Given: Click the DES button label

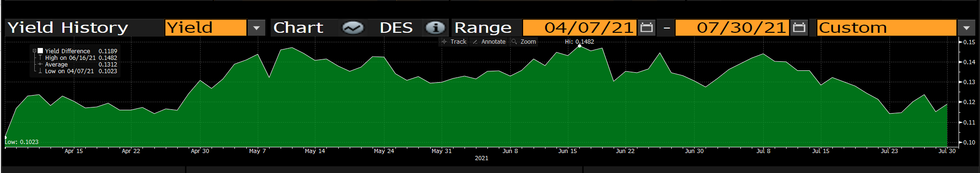Looking at the screenshot, I should (x=396, y=28).
